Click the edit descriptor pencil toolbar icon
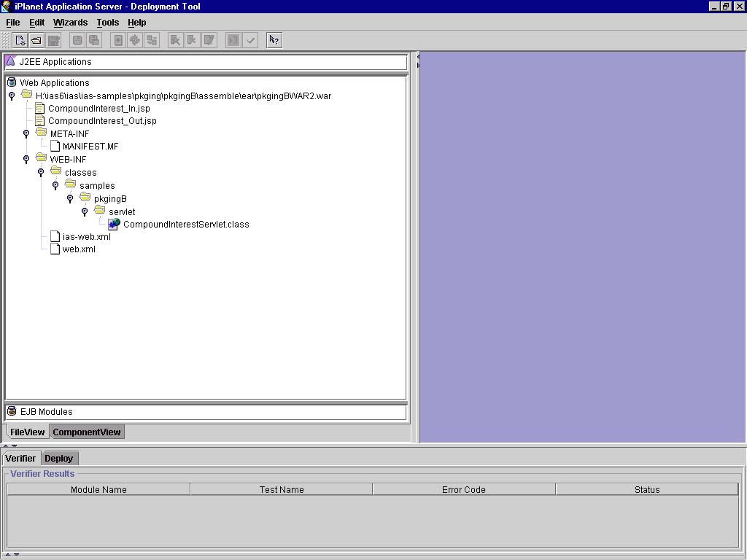Image resolution: width=747 pixels, height=560 pixels. tap(209, 41)
